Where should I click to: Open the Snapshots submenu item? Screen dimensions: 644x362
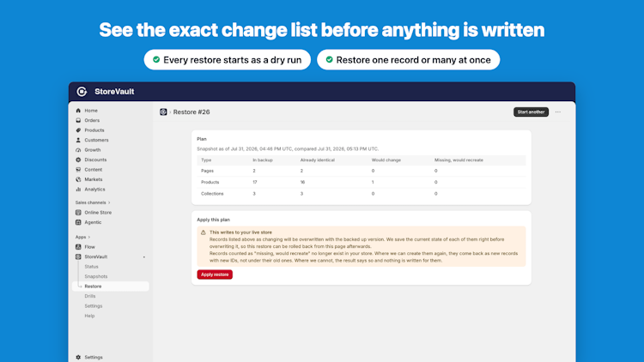95,276
